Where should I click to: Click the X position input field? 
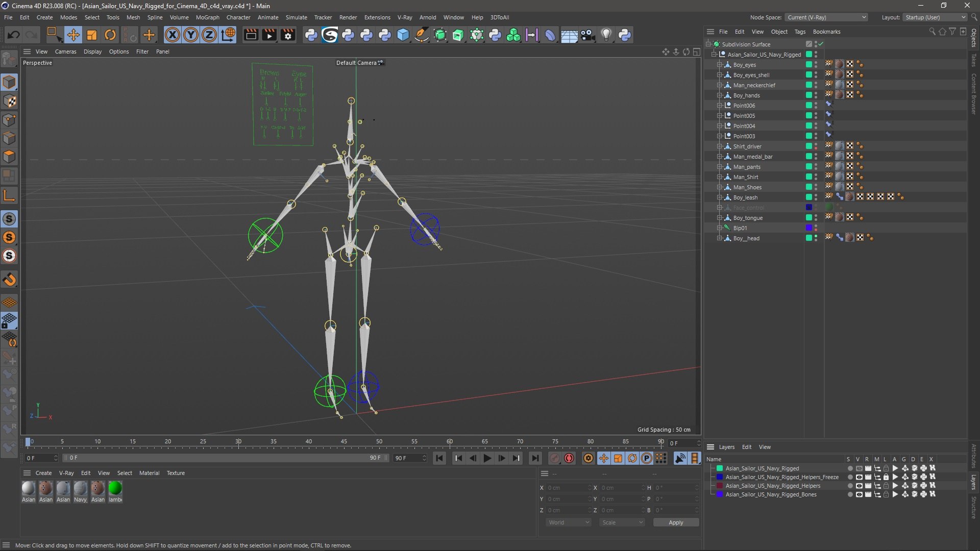568,488
